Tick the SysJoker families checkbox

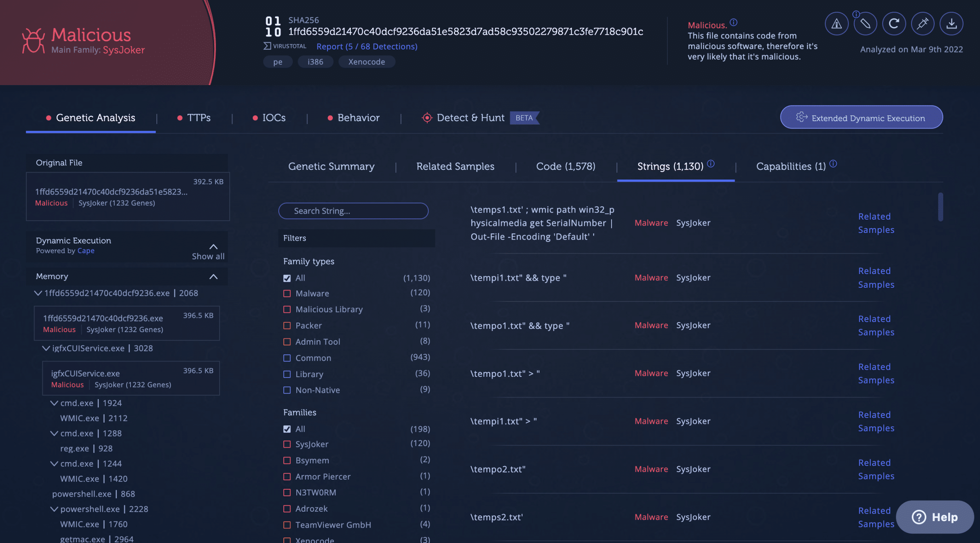point(287,444)
